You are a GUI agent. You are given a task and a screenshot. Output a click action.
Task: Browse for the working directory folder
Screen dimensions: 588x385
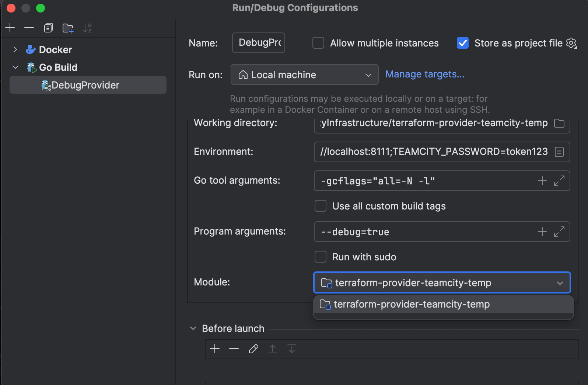(x=559, y=123)
